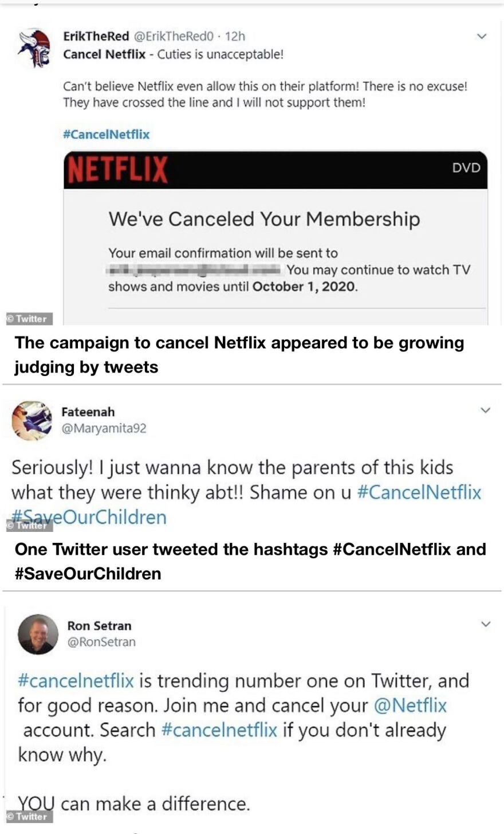Click the #cancelnetflix link starting Ron's tweet
Screen dimensions: 504x834
[x=74, y=680]
